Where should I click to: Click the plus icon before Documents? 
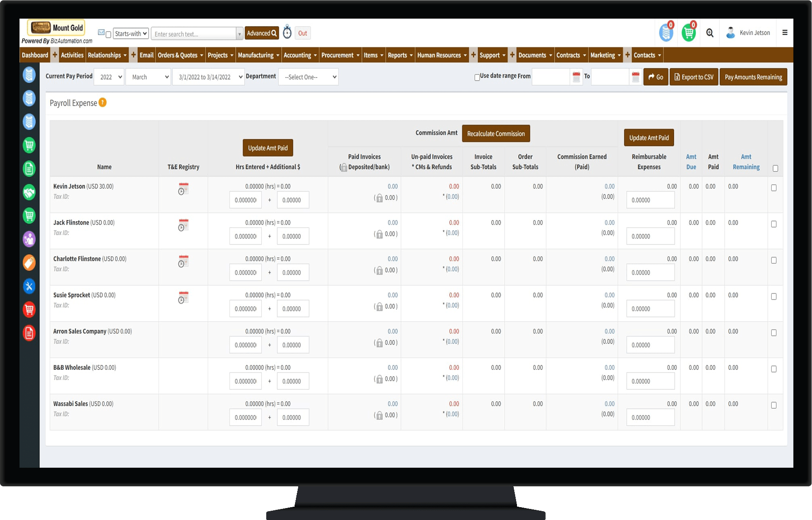[513, 55]
